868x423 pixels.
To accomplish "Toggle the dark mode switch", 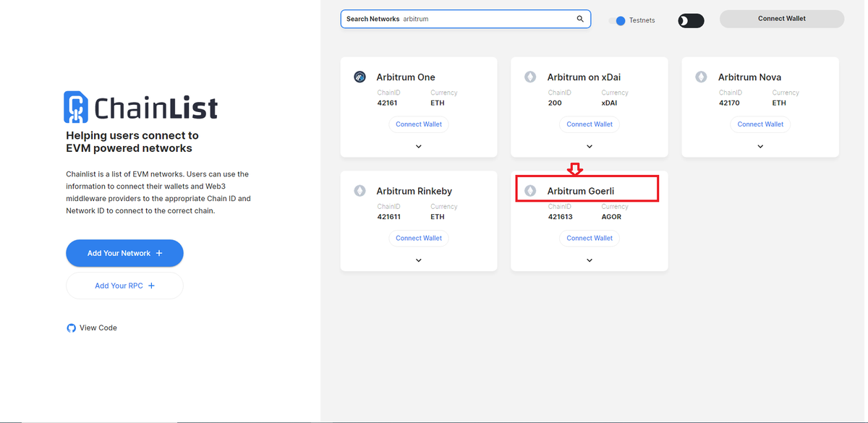I will point(691,20).
